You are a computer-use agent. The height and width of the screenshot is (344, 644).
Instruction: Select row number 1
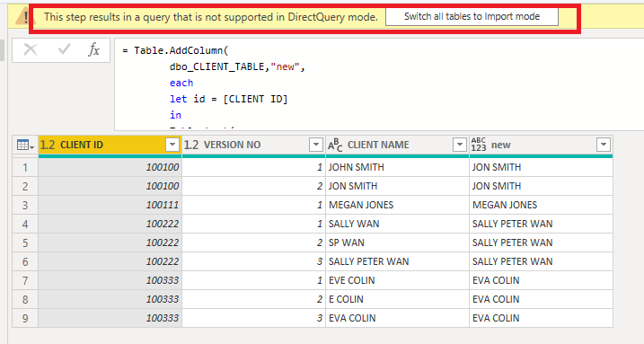tap(25, 167)
